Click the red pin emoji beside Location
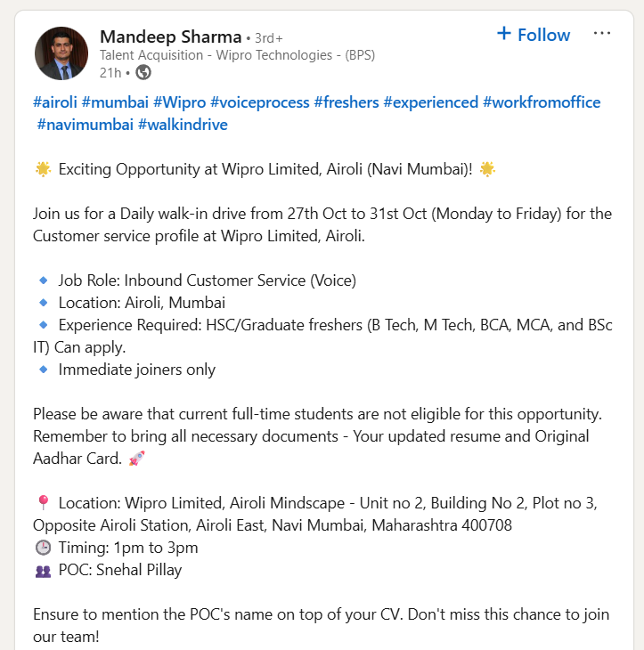Viewport: 644px width, 650px height. tap(43, 502)
